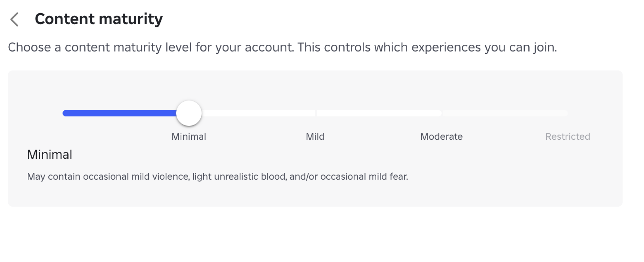Click the Content maturity page title

pyautogui.click(x=99, y=19)
